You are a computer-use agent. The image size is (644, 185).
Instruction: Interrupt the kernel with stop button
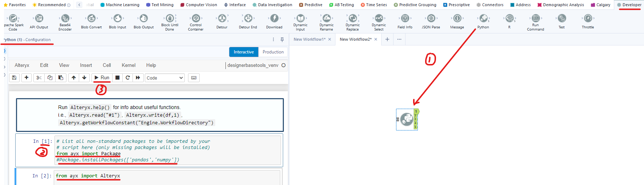pyautogui.click(x=117, y=77)
